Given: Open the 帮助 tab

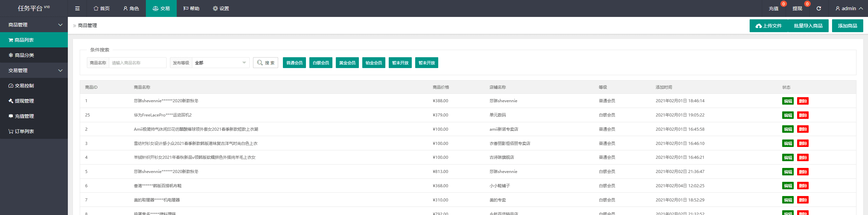Looking at the screenshot, I should (x=191, y=8).
